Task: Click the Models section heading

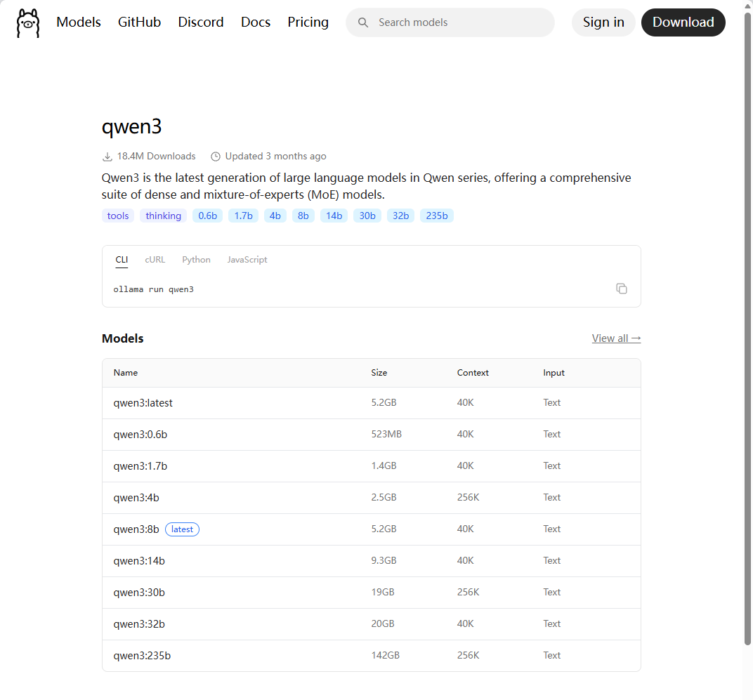Action: click(122, 338)
